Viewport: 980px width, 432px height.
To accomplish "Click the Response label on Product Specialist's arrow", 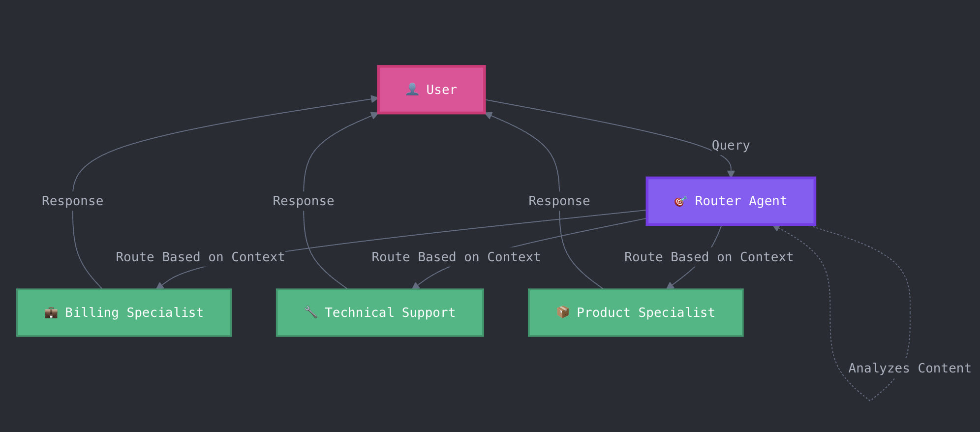I will [x=559, y=201].
